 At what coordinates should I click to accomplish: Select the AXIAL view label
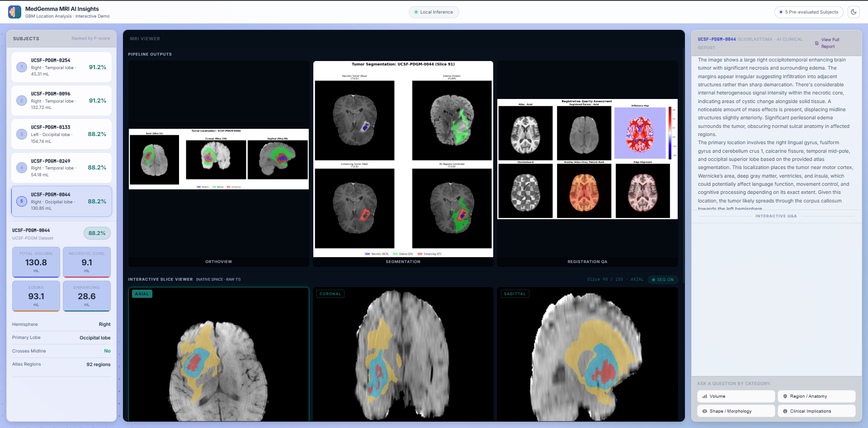pyautogui.click(x=142, y=294)
